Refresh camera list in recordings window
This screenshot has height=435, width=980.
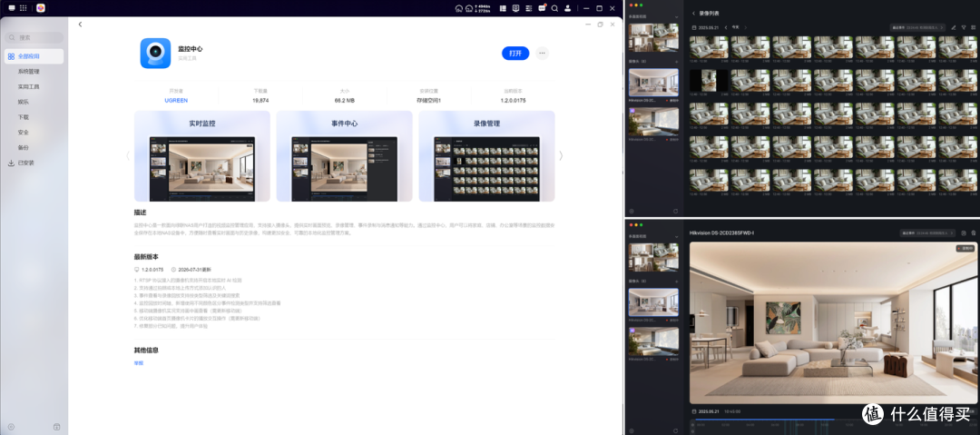point(676,211)
